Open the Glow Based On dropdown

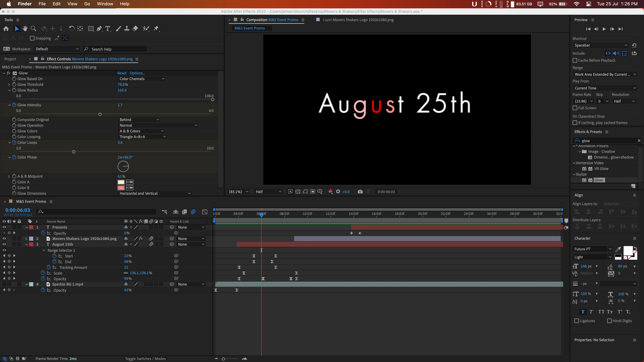point(142,79)
